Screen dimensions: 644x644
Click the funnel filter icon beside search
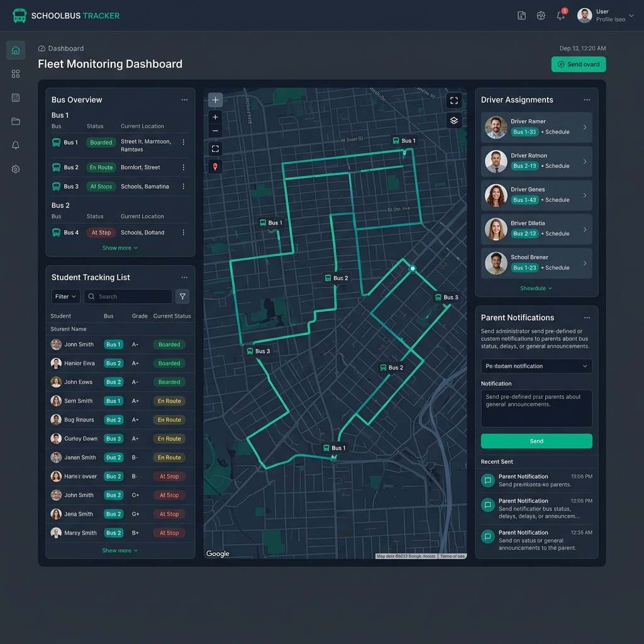(x=182, y=296)
